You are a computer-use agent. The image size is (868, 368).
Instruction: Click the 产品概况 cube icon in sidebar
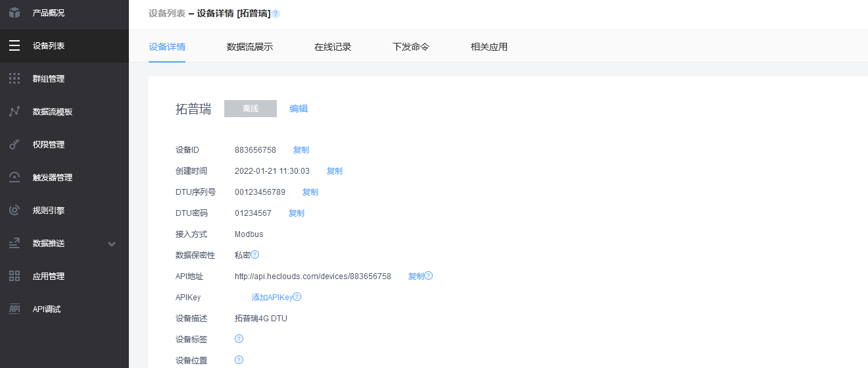(x=14, y=13)
